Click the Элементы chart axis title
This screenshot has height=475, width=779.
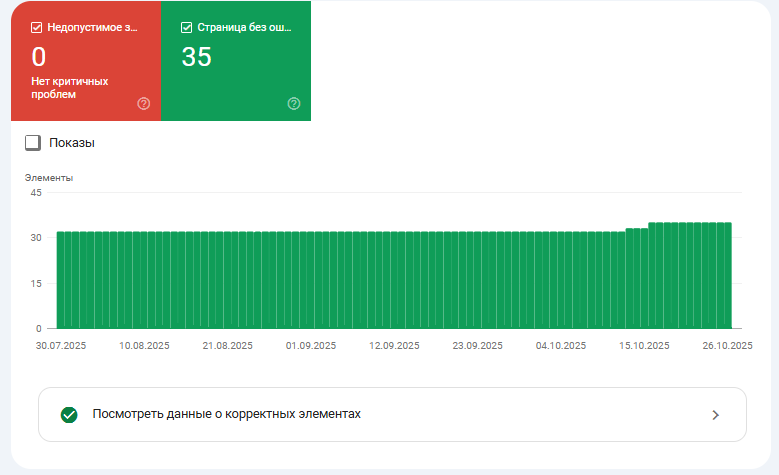pyautogui.click(x=49, y=178)
